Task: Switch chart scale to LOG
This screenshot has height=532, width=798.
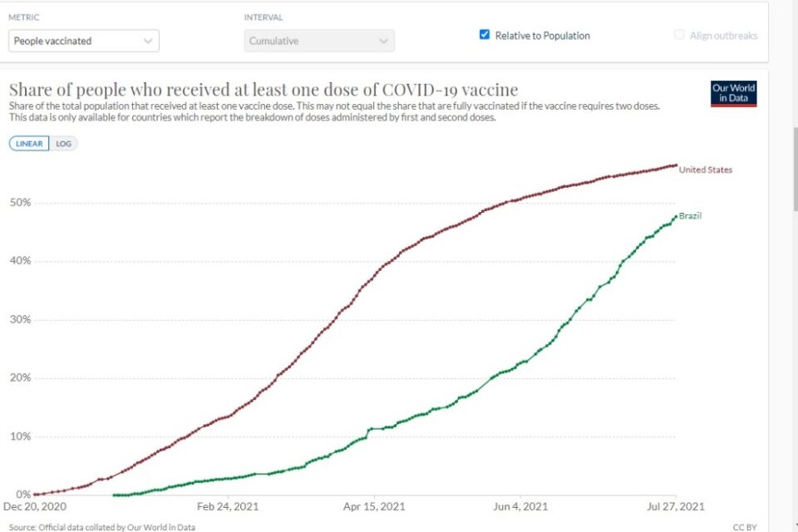Action: click(64, 144)
